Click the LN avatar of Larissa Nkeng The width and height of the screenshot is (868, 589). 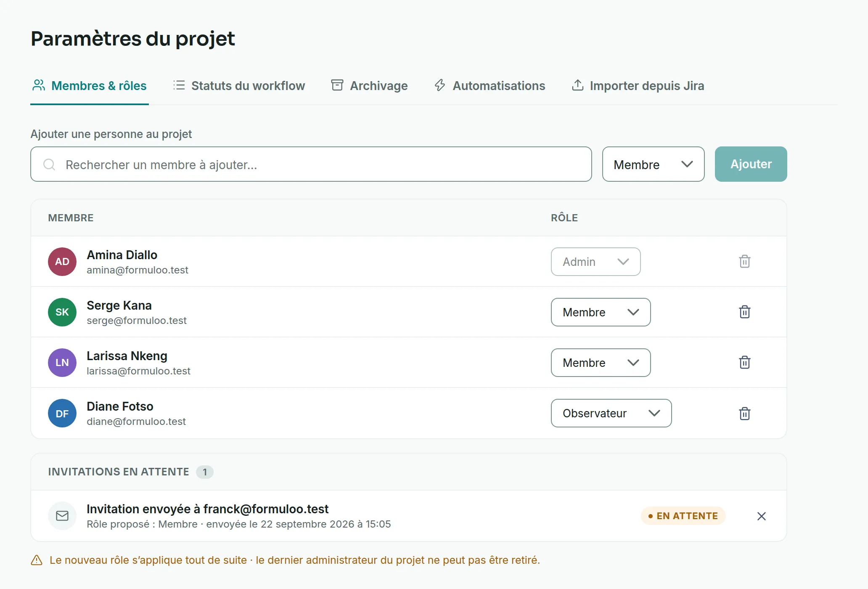click(x=62, y=363)
